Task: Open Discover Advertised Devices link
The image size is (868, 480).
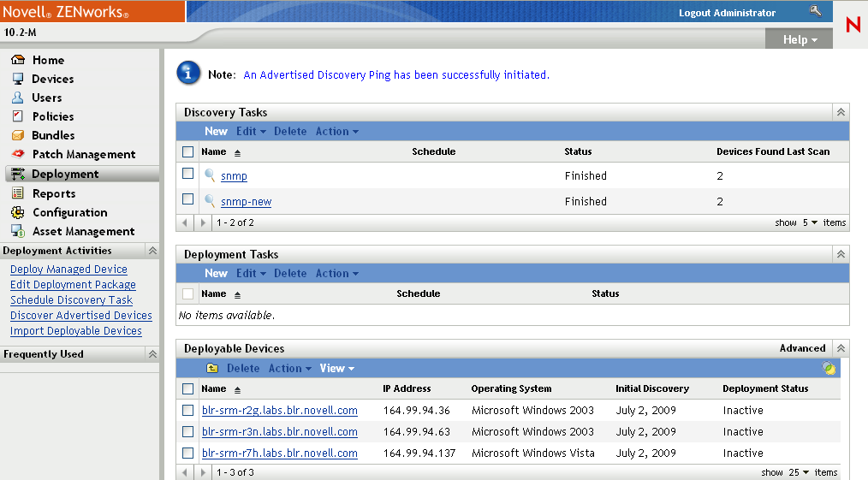Action: click(x=80, y=315)
